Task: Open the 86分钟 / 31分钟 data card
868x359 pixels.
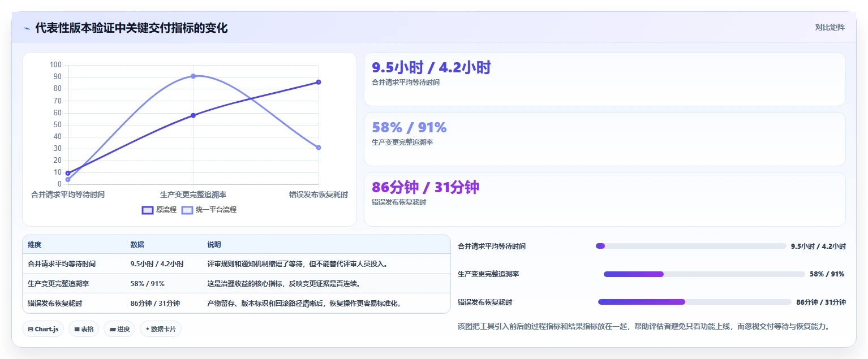Action: 604,199
